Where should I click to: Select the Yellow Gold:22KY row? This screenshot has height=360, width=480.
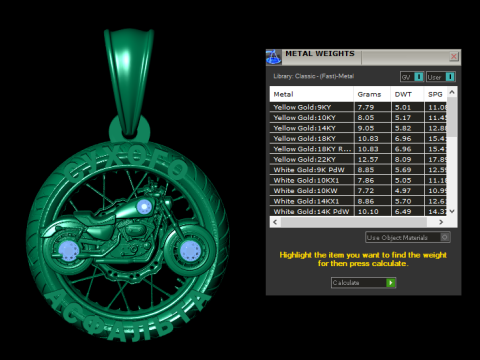[358, 159]
